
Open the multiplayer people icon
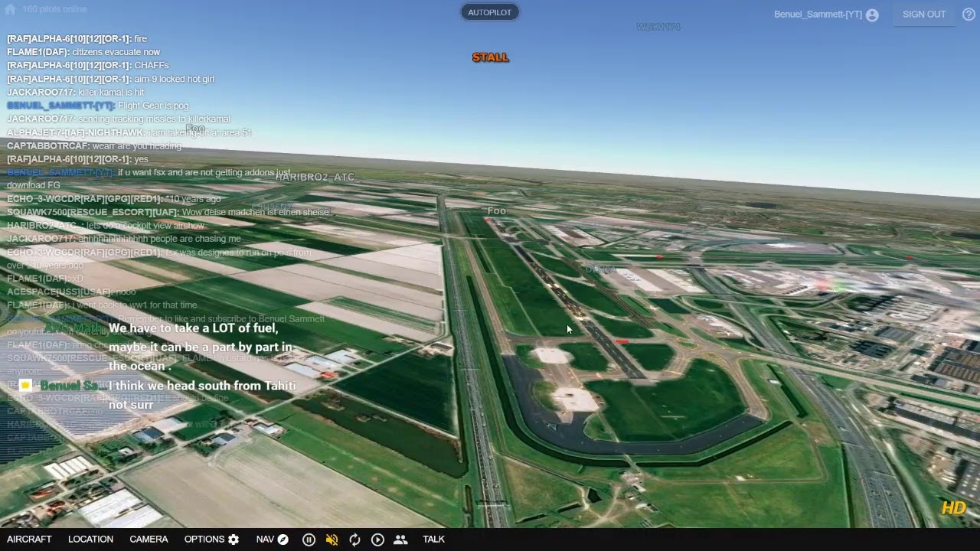coord(400,540)
